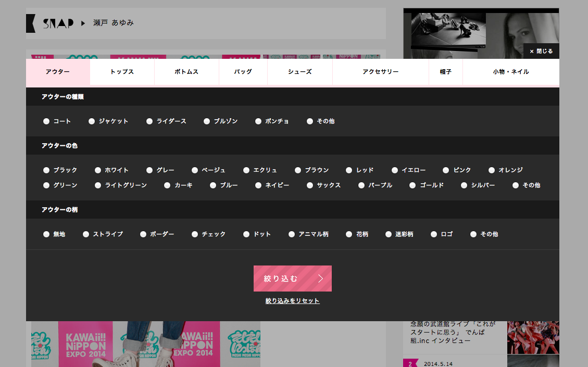The height and width of the screenshot is (367, 588).
Task: Go to the 小物・ネイル tab
Action: click(510, 72)
